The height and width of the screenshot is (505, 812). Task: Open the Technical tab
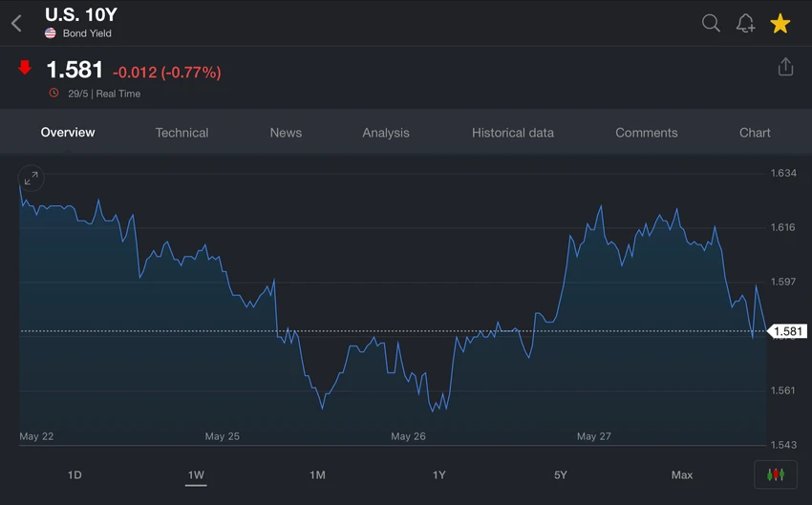coord(182,133)
